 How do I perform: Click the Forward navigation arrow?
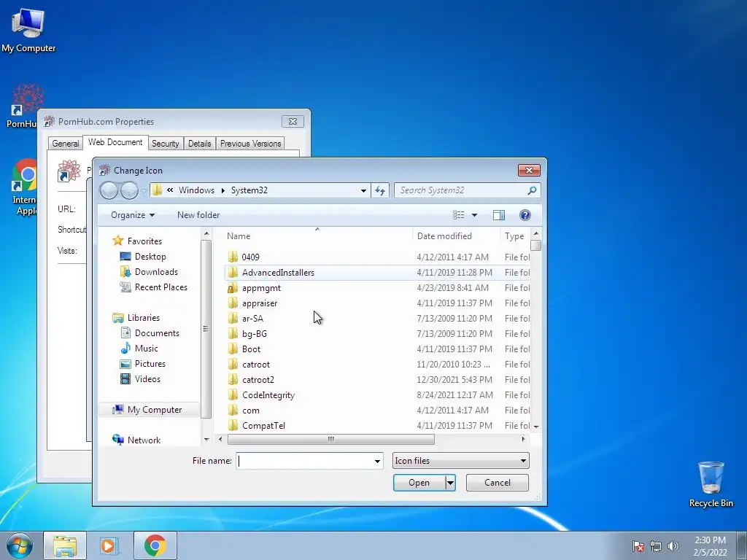129,191
